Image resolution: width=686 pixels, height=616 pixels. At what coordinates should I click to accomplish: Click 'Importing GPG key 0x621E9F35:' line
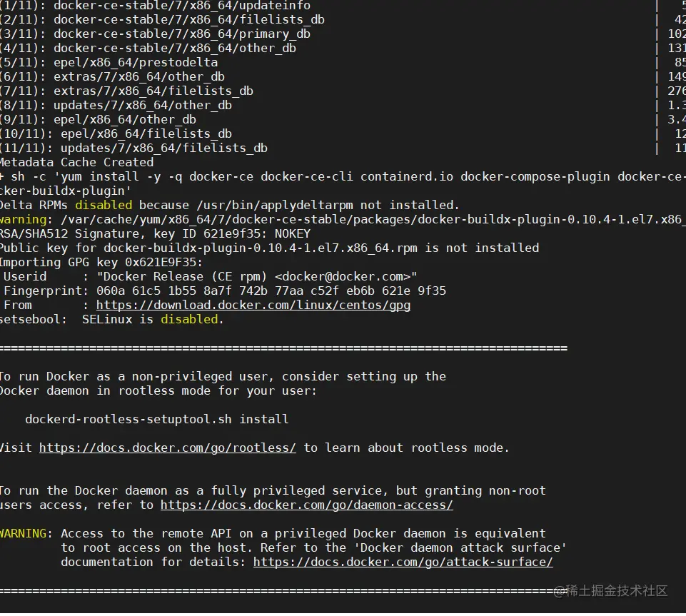point(101,262)
